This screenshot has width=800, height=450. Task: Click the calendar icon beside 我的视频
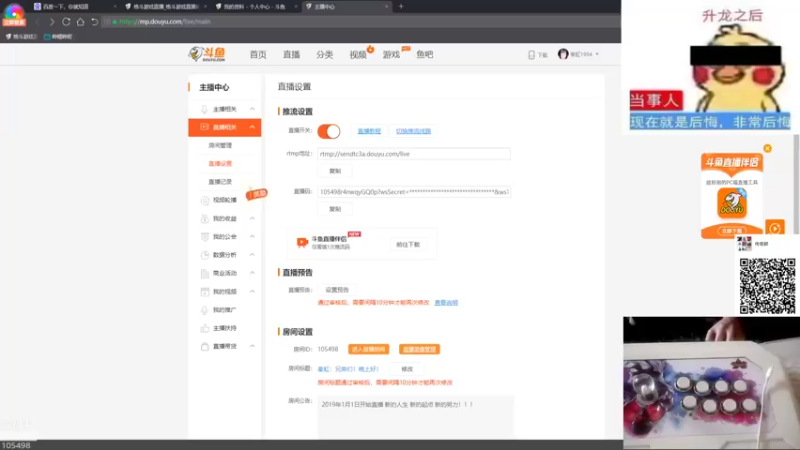(205, 292)
